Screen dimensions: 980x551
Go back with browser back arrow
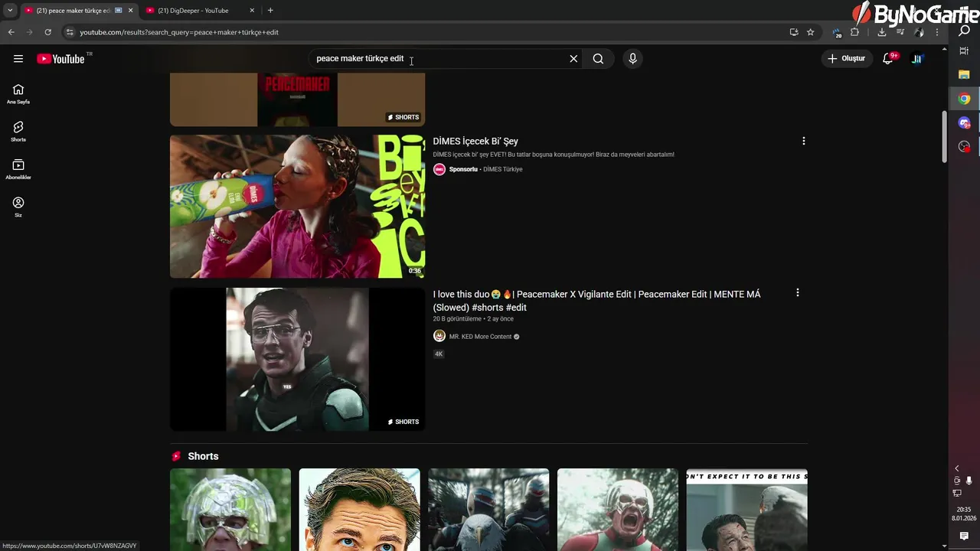click(11, 32)
